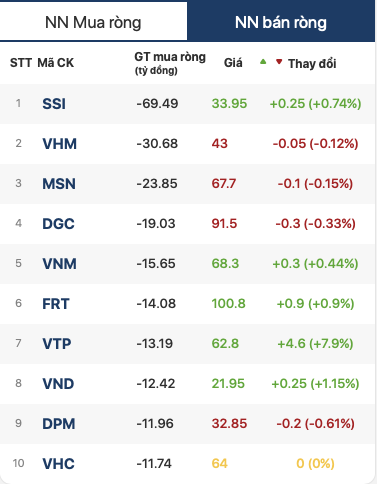The image size is (377, 484).
Task: Select SSI price value 33.95
Action: (229, 104)
